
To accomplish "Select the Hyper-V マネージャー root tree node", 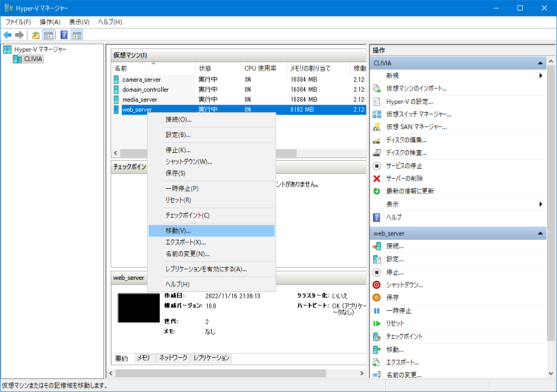I will coord(40,50).
